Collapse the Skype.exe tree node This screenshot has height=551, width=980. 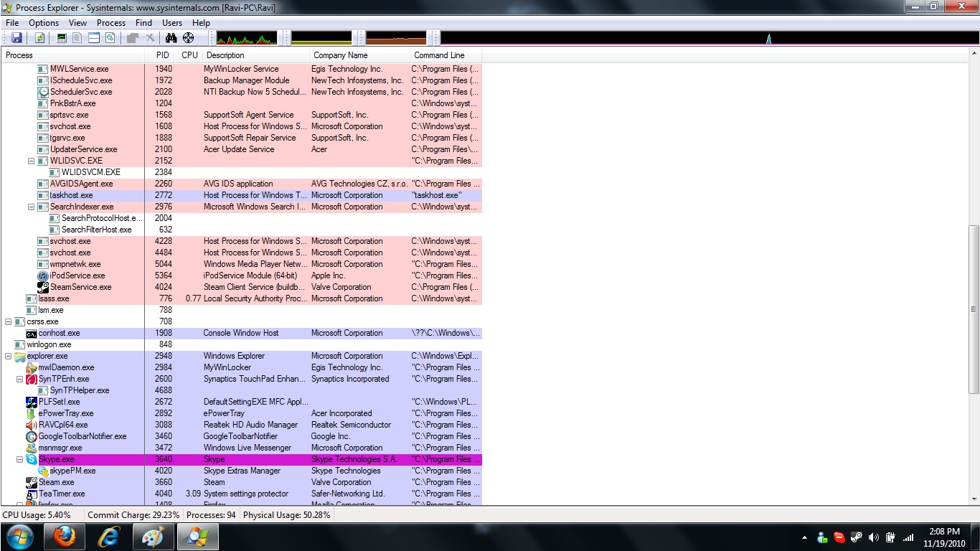19,459
